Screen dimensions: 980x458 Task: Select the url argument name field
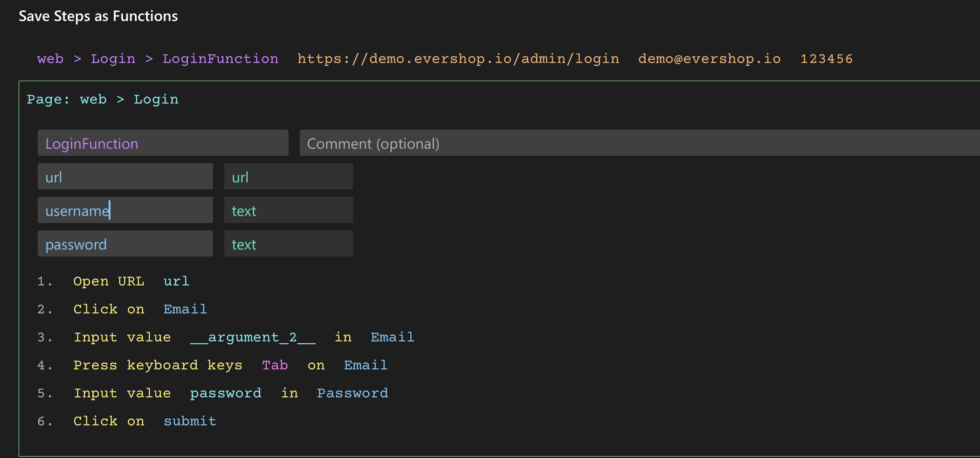[125, 177]
